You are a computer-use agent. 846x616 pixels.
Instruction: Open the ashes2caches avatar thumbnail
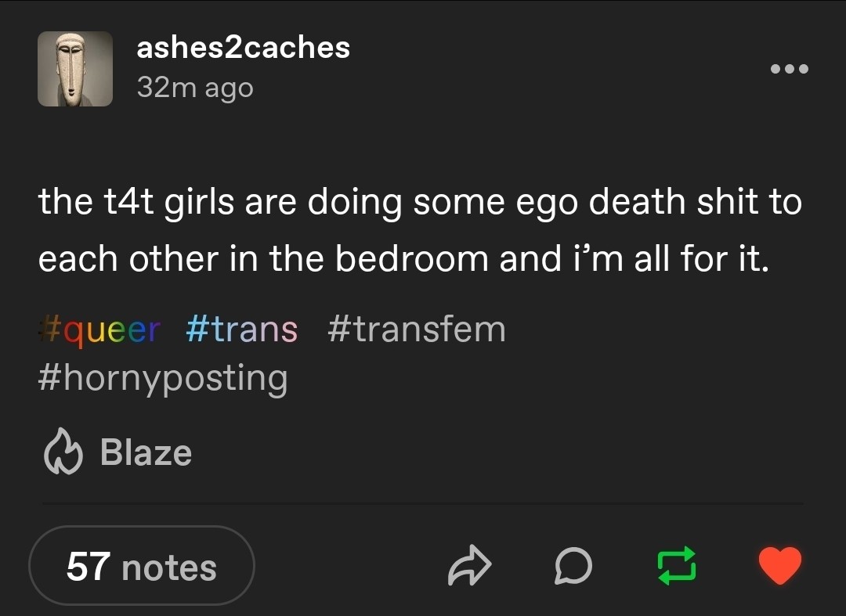click(75, 69)
